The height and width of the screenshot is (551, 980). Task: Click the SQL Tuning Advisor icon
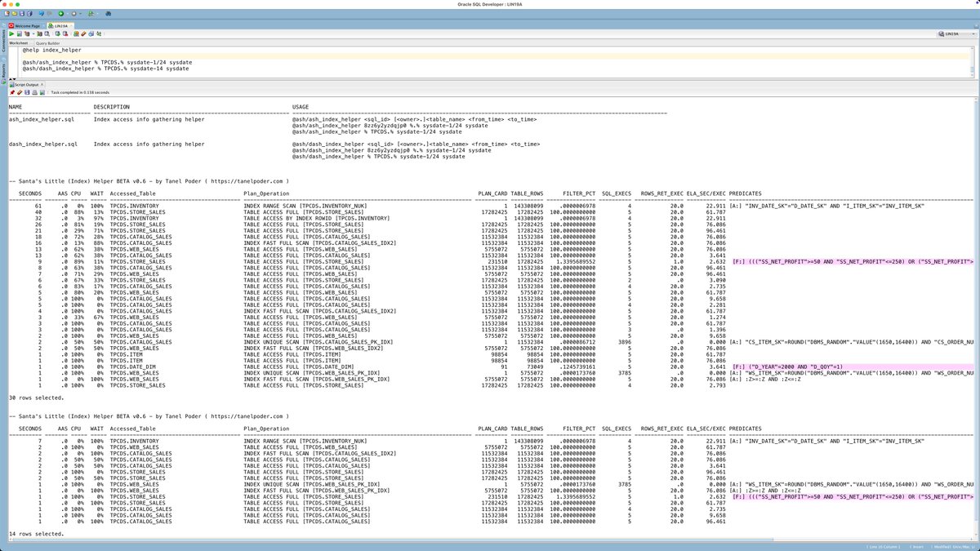[x=47, y=33]
